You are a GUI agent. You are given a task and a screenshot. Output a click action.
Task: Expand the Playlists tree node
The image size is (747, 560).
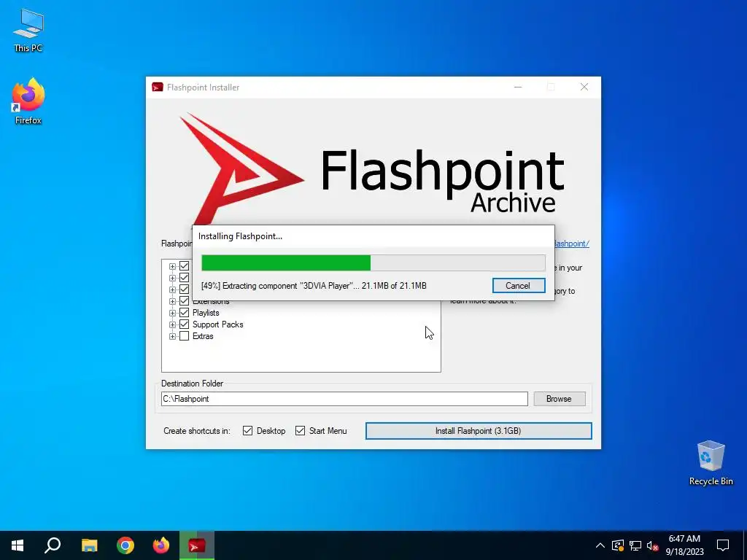[172, 313]
